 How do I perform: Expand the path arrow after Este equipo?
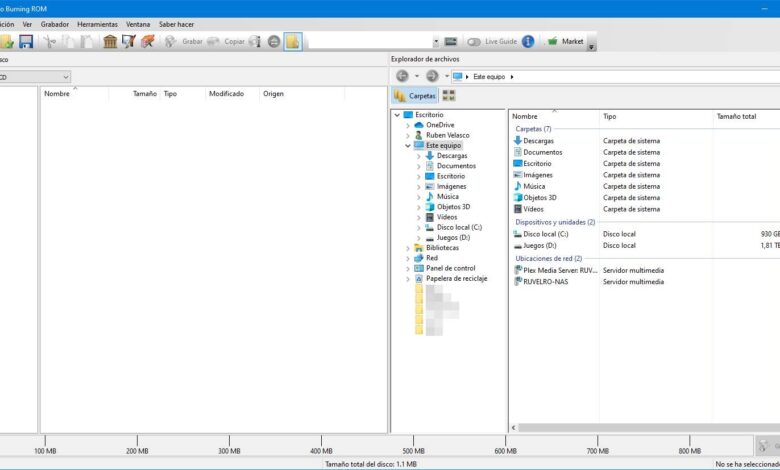512,77
